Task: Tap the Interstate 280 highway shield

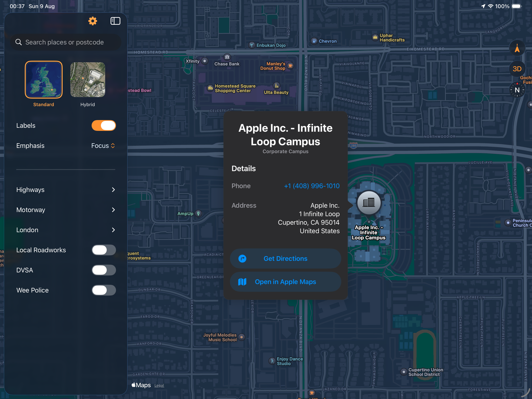Action: (354, 146)
